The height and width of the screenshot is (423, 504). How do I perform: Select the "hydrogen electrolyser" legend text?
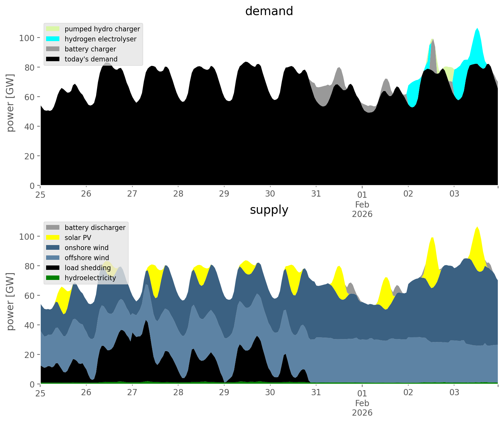coord(100,39)
